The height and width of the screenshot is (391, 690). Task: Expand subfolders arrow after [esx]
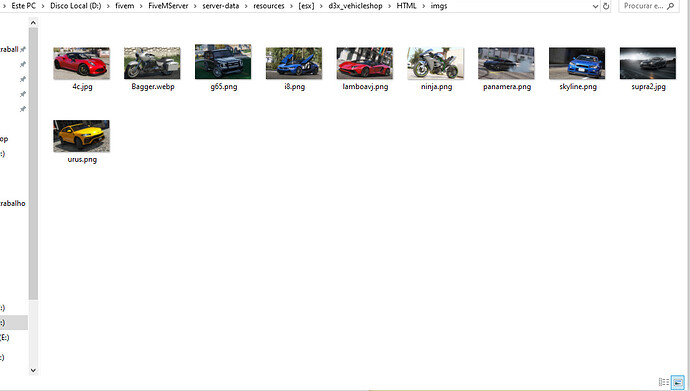pos(322,6)
